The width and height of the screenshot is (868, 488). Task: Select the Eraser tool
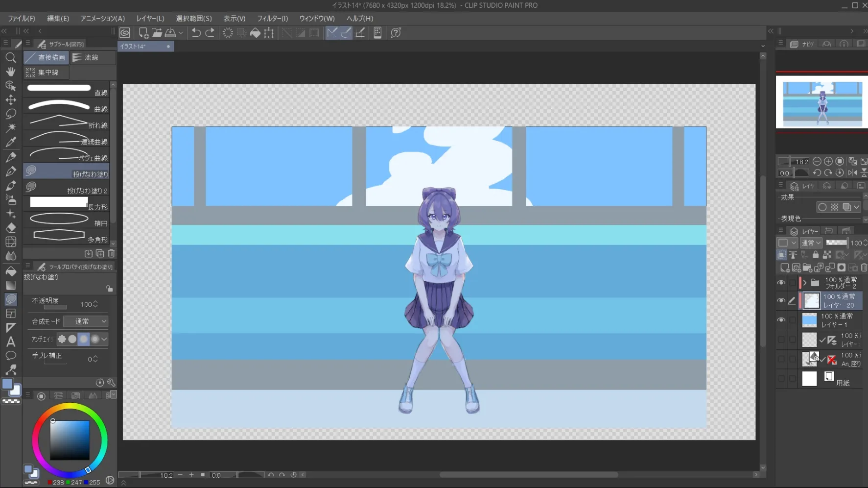click(10, 228)
